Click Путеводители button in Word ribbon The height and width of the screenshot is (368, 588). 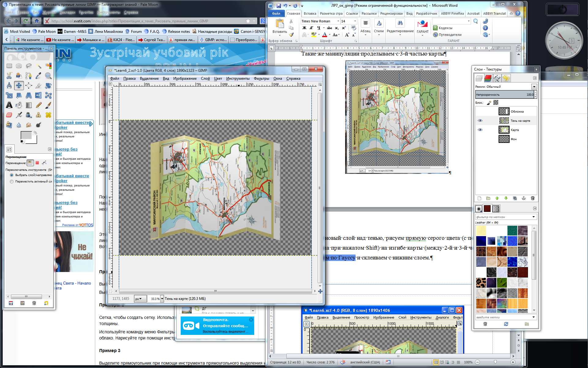(447, 35)
